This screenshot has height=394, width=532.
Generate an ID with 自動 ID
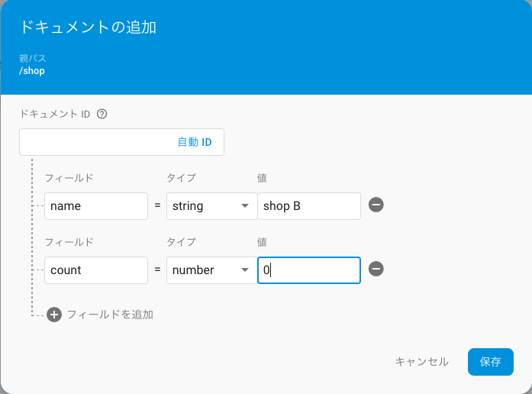click(x=195, y=142)
